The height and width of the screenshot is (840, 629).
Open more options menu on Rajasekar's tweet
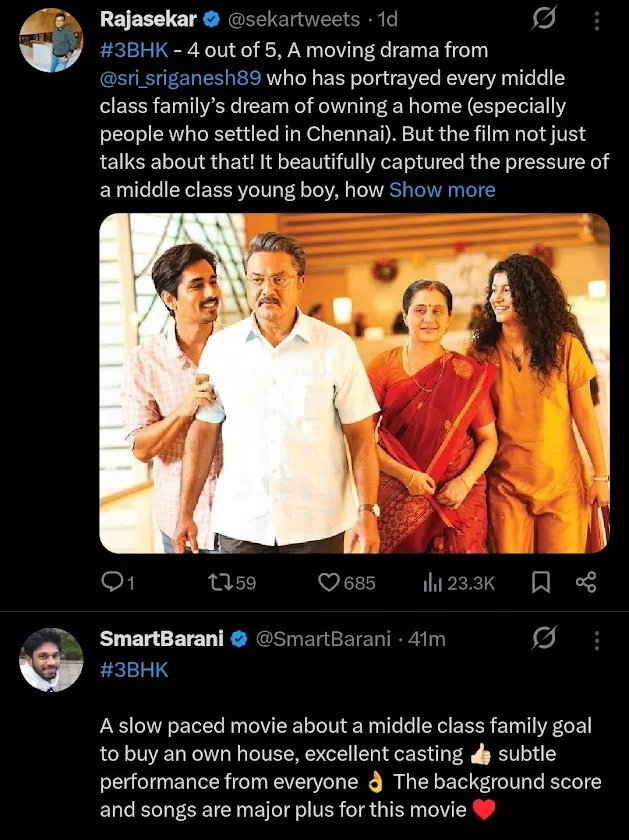click(x=597, y=20)
